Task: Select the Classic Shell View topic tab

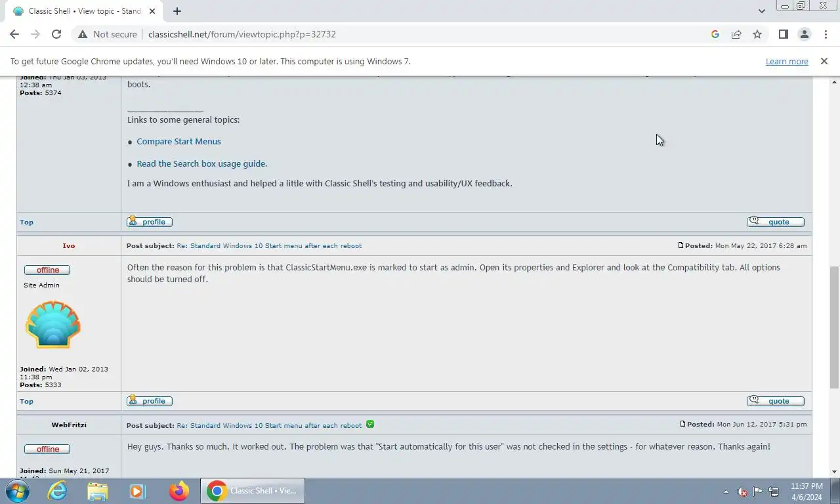Action: tap(85, 11)
